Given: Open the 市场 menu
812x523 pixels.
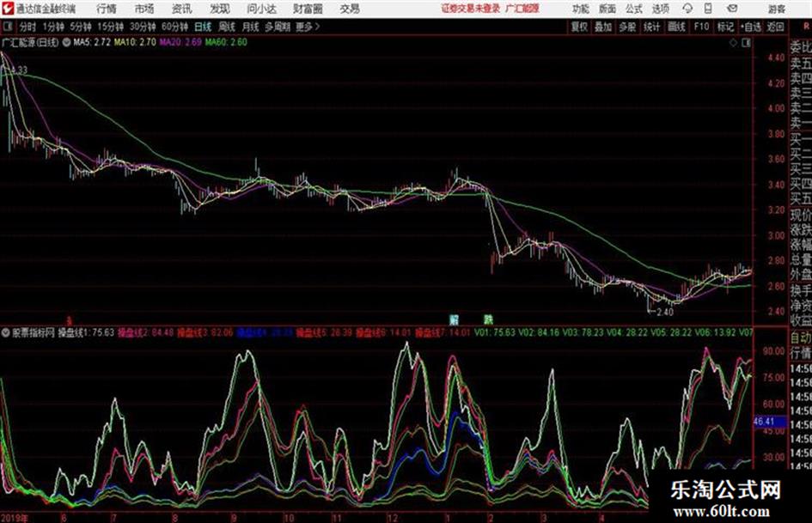Looking at the screenshot, I should [x=144, y=9].
